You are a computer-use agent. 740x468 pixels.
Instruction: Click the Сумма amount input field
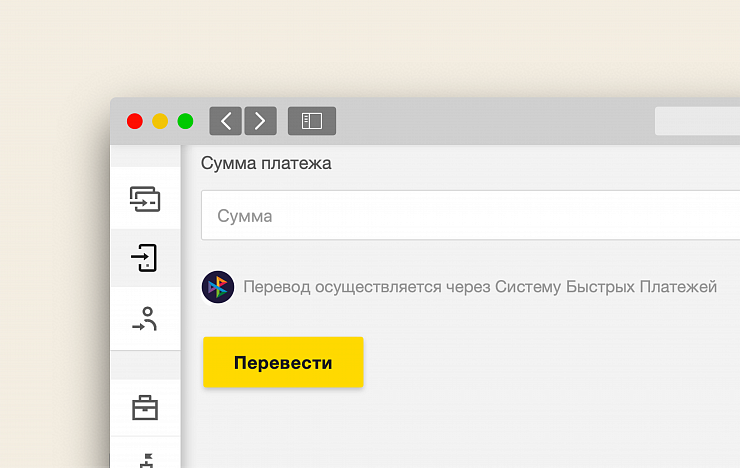(471, 216)
